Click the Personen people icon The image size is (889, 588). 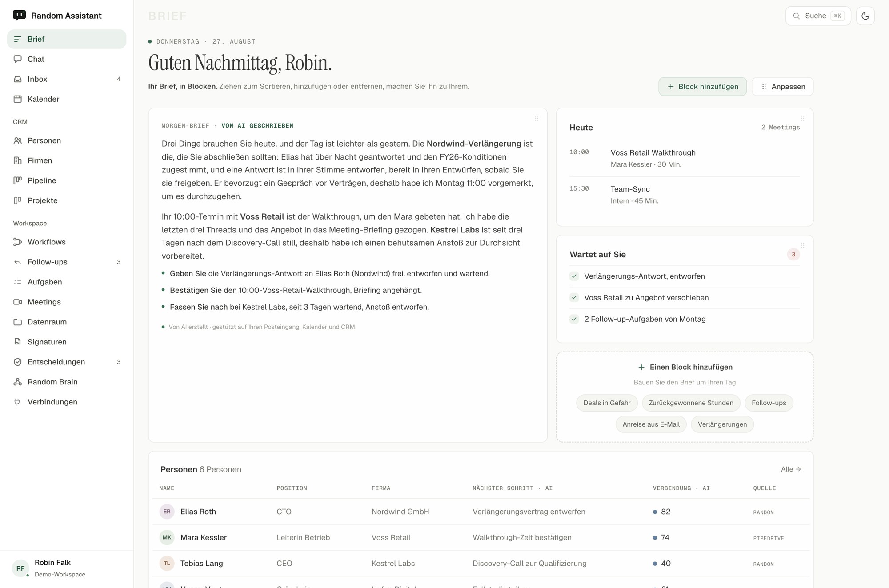pyautogui.click(x=18, y=140)
